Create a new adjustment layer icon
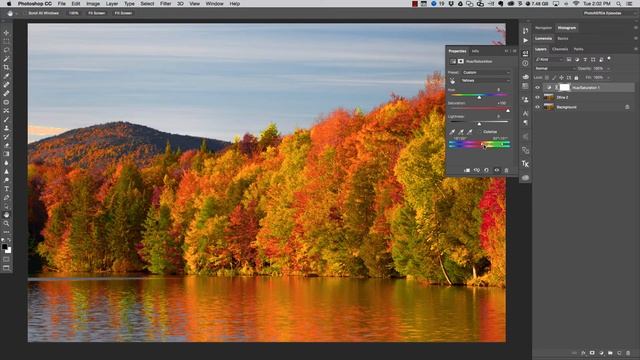640x360 pixels. 601,353
